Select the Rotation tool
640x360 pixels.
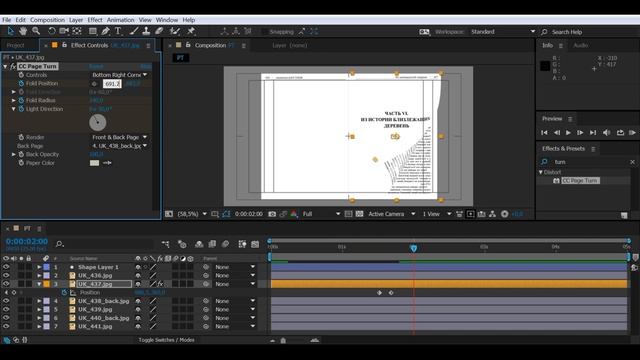click(51, 31)
